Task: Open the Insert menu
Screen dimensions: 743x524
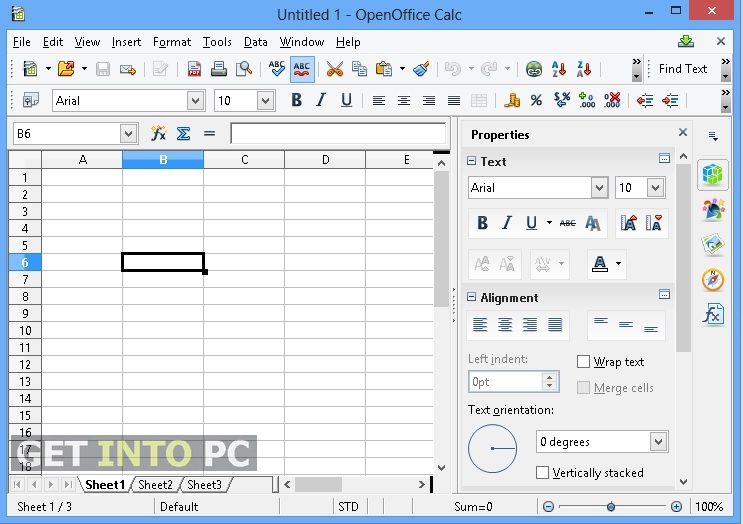Action: pyautogui.click(x=127, y=42)
